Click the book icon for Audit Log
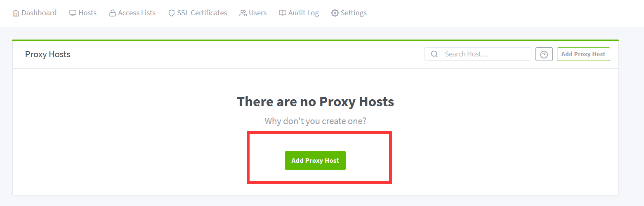Image resolution: width=644 pixels, height=206 pixels. [x=283, y=13]
